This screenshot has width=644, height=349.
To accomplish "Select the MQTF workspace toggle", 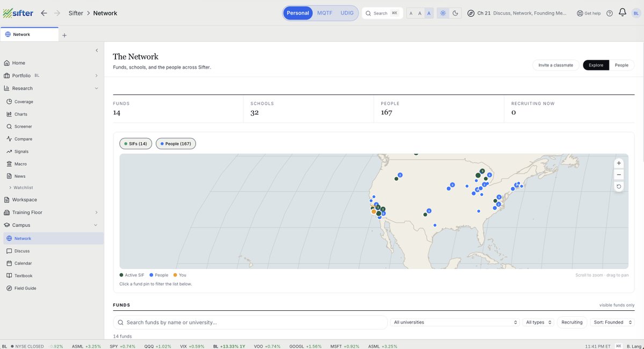I will 324,13.
